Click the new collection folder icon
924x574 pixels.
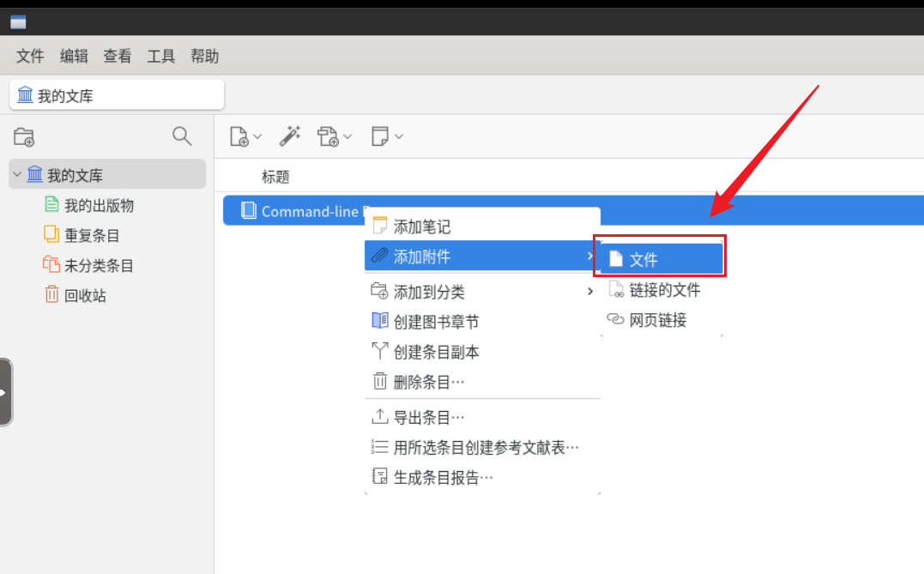(x=24, y=136)
